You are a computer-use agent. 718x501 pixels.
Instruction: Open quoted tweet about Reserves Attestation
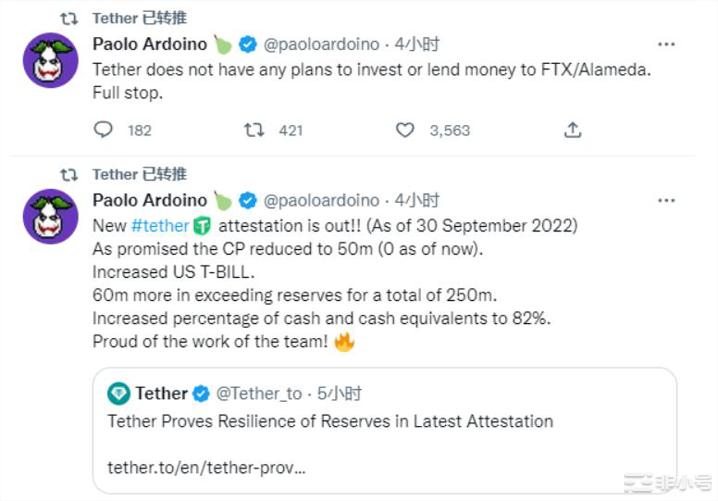coord(330,421)
